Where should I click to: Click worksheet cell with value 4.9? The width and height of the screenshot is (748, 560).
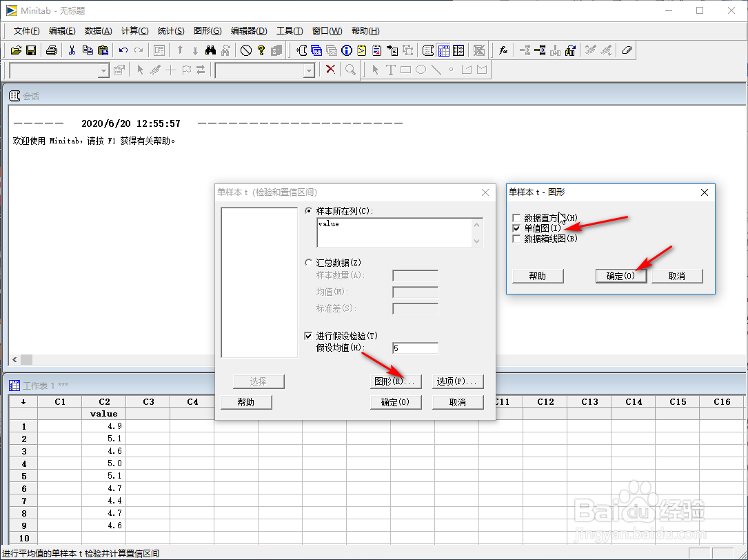104,426
